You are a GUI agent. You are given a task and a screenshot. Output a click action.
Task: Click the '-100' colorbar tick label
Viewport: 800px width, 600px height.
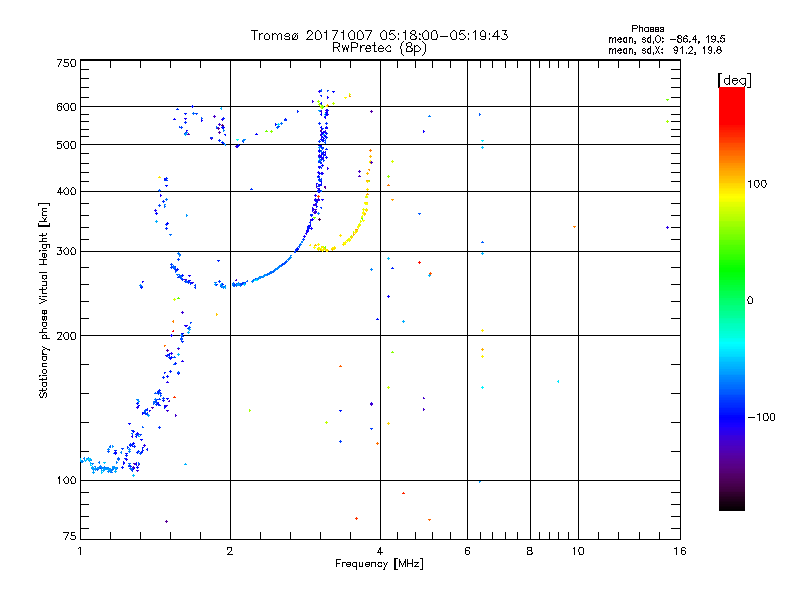(761, 417)
